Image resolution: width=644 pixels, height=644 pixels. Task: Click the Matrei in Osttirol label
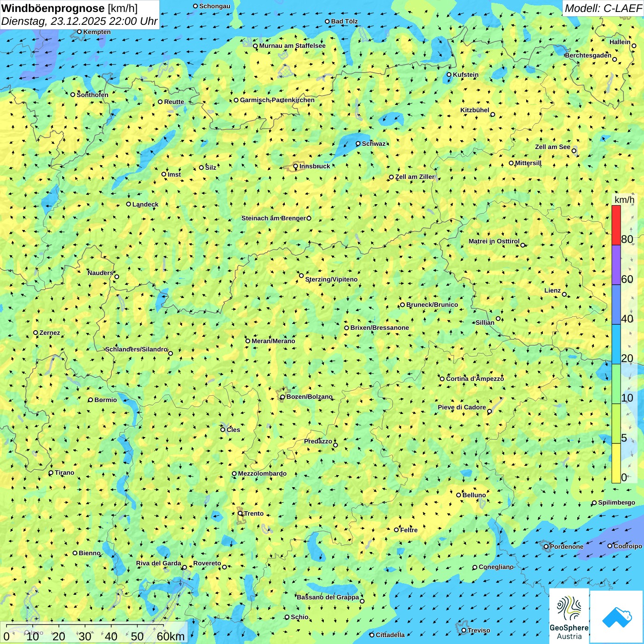(x=494, y=241)
